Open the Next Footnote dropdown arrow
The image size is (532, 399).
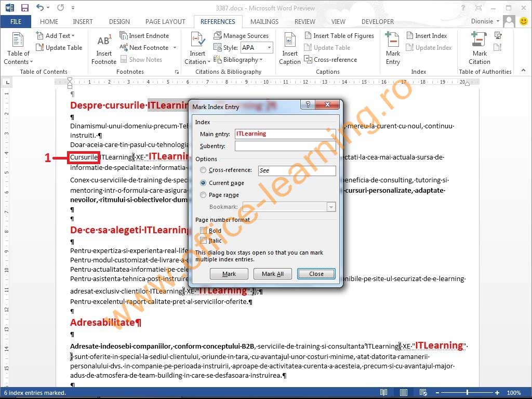pyautogui.click(x=175, y=47)
